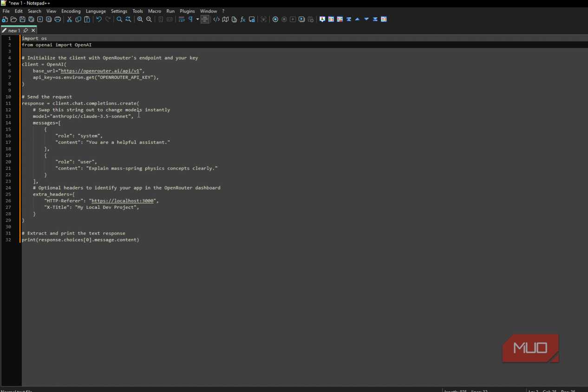Click 'Explain mass-spring physics concepts clearly.' text

(152, 169)
